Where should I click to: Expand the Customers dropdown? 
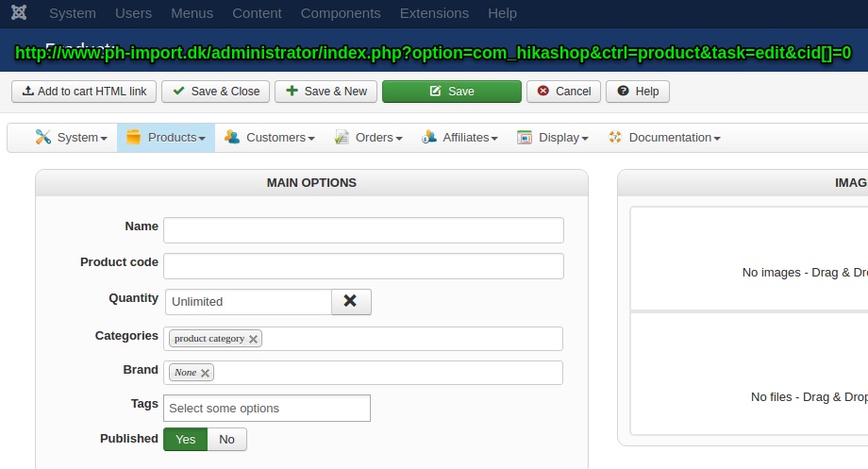pyautogui.click(x=270, y=138)
